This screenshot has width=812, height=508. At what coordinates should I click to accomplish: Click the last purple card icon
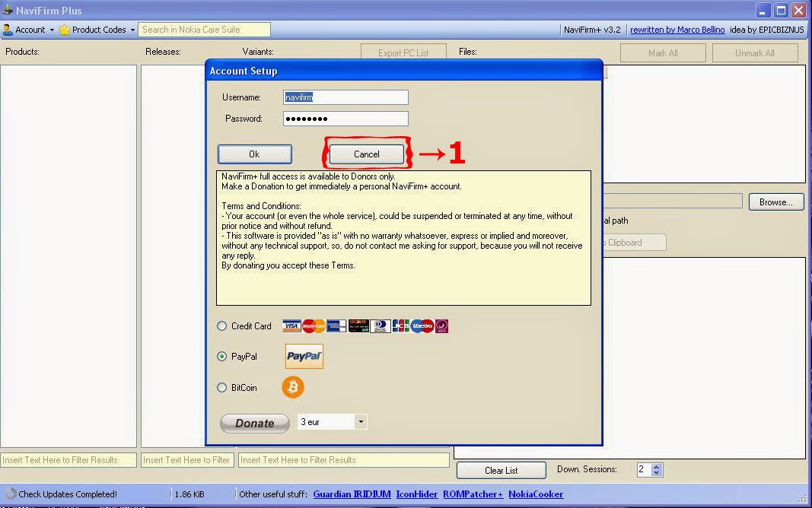pyautogui.click(x=441, y=326)
